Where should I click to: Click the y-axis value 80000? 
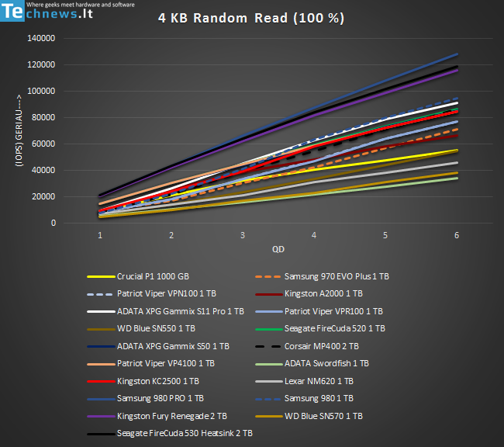pyautogui.click(x=43, y=117)
